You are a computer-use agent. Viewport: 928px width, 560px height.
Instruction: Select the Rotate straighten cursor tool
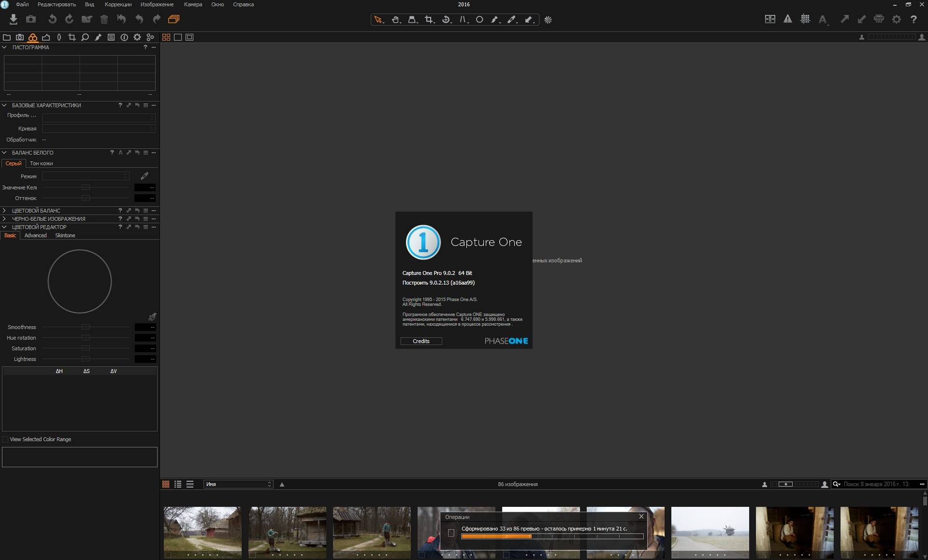click(446, 20)
